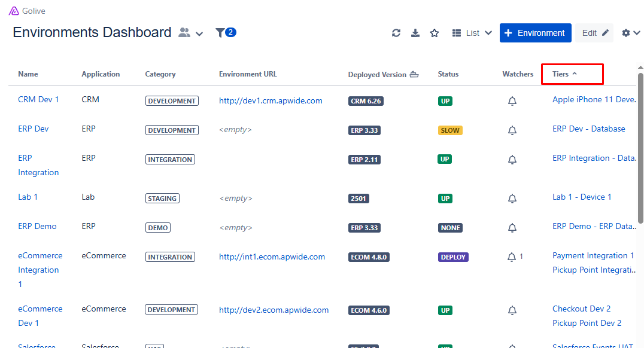Click the download export icon
Viewport: 644px width, 348px height.
click(x=415, y=33)
